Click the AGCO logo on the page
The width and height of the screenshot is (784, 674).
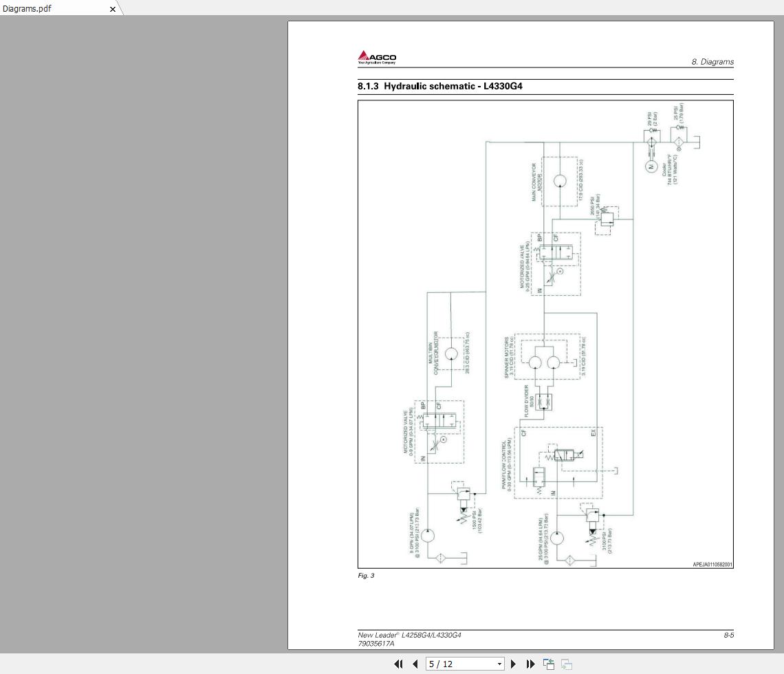[x=377, y=57]
